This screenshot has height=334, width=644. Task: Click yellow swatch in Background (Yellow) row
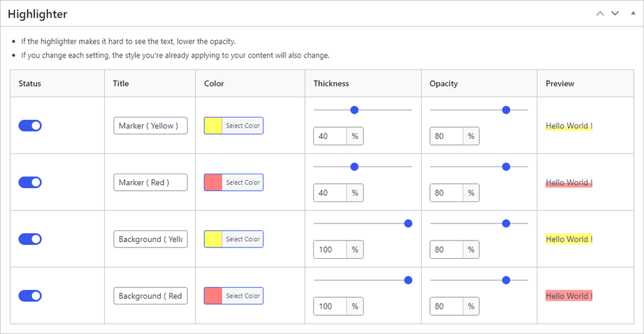point(213,239)
